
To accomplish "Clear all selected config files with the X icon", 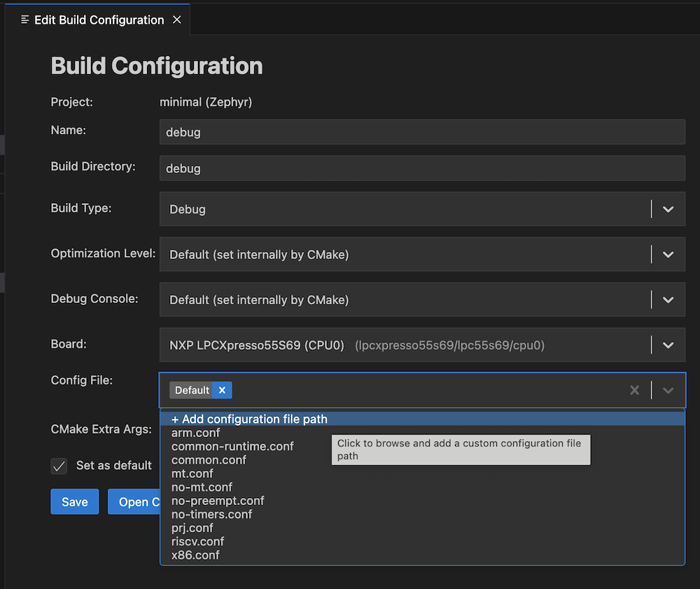I will 634,390.
